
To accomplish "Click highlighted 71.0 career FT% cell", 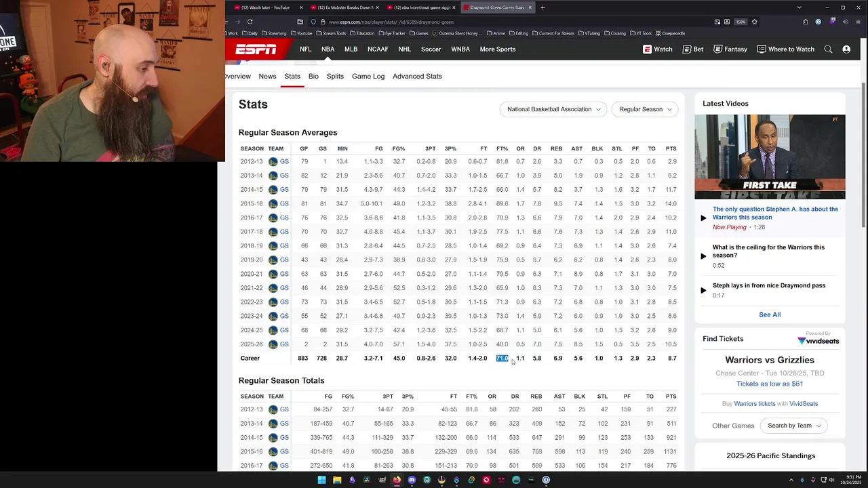I will 502,359.
